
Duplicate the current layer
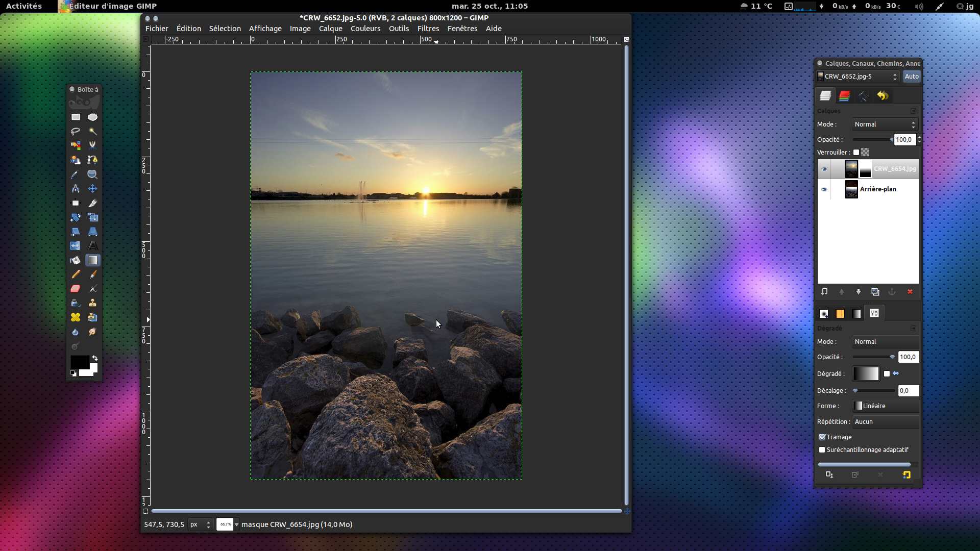[875, 292]
